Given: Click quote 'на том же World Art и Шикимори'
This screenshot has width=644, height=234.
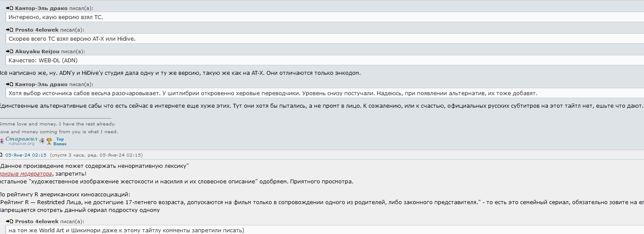Looking at the screenshot, I should point(126,230).
